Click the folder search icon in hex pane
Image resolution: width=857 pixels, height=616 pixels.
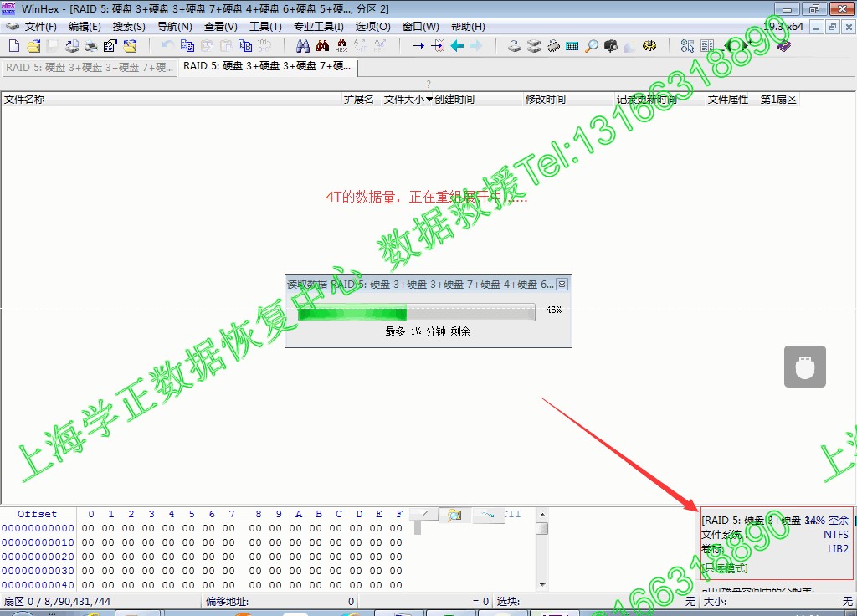coord(454,515)
